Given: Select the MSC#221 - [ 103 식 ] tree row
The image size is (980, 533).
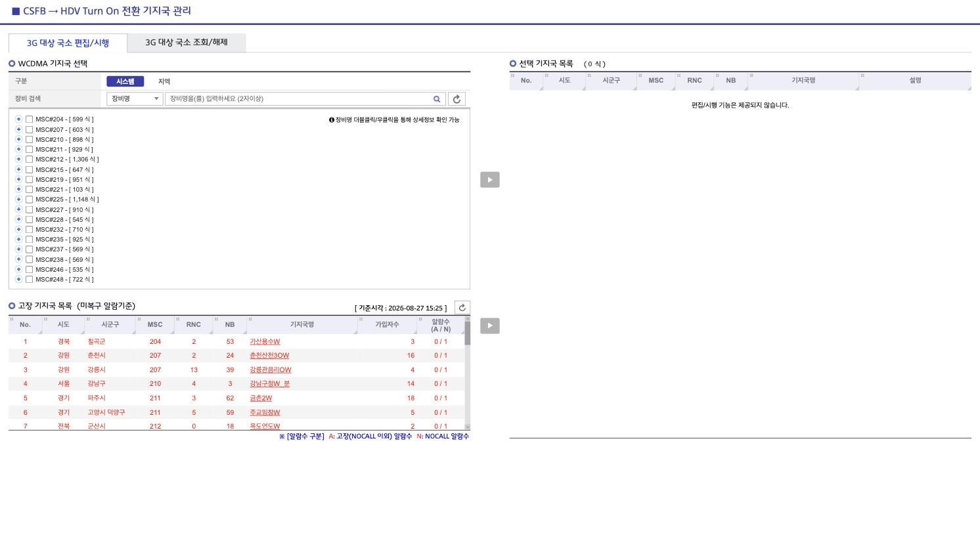Looking at the screenshot, I should pyautogui.click(x=64, y=190).
